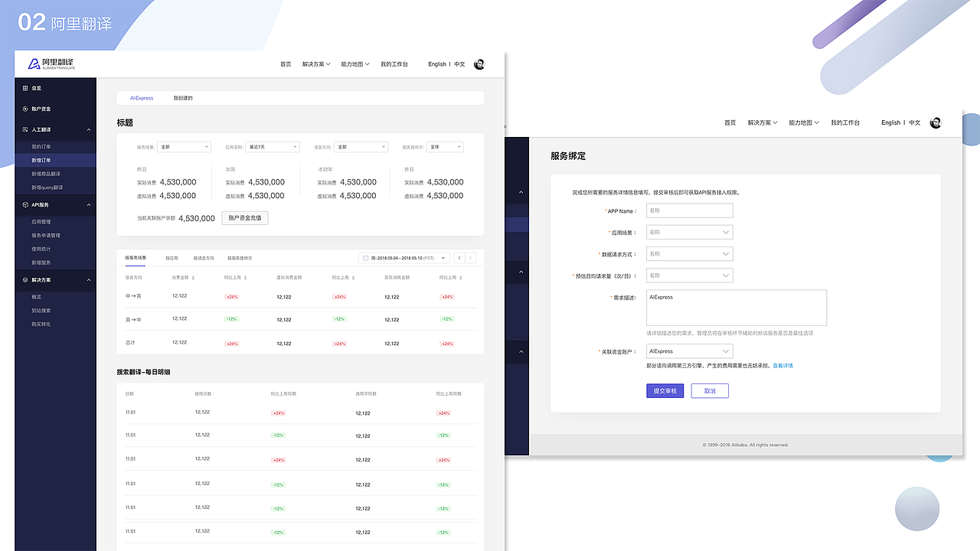The height and width of the screenshot is (551, 980).
Task: Open 能力地图 menu in 服务绑定 window
Action: [805, 122]
